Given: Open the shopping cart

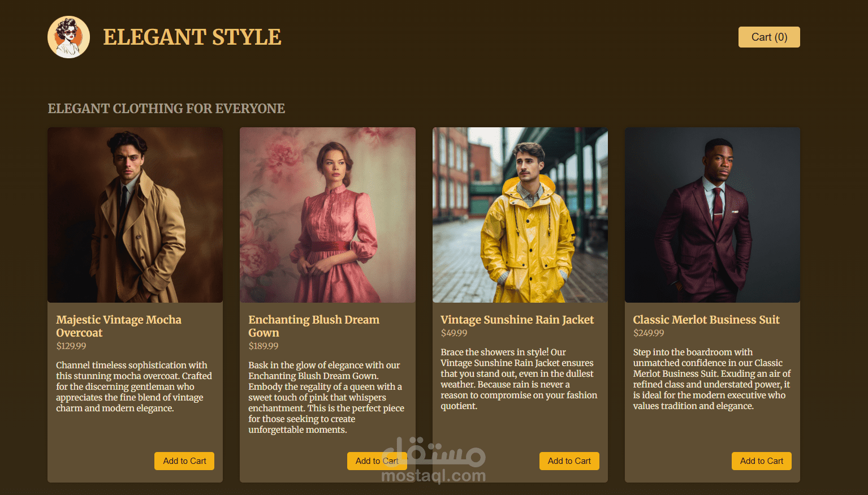Looking at the screenshot, I should coord(769,37).
